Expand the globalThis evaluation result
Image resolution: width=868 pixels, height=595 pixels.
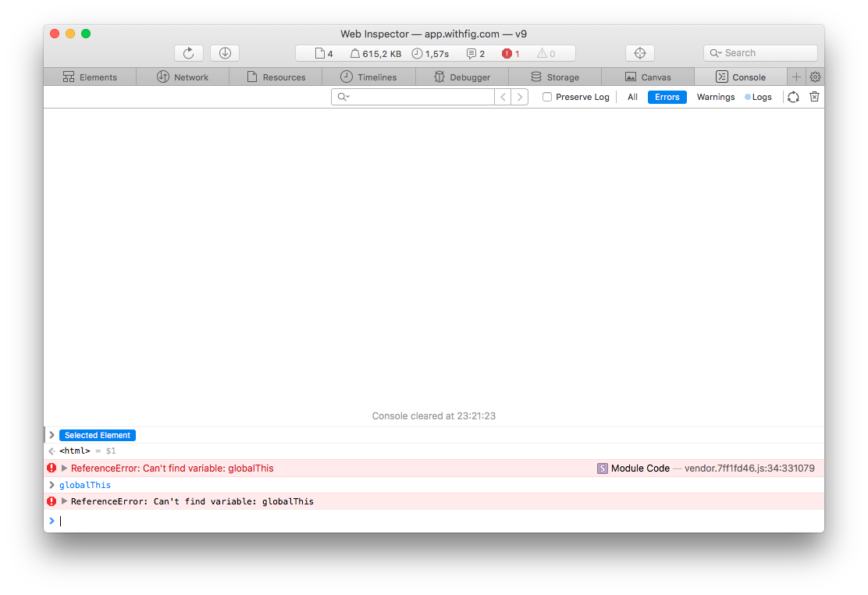coord(52,484)
